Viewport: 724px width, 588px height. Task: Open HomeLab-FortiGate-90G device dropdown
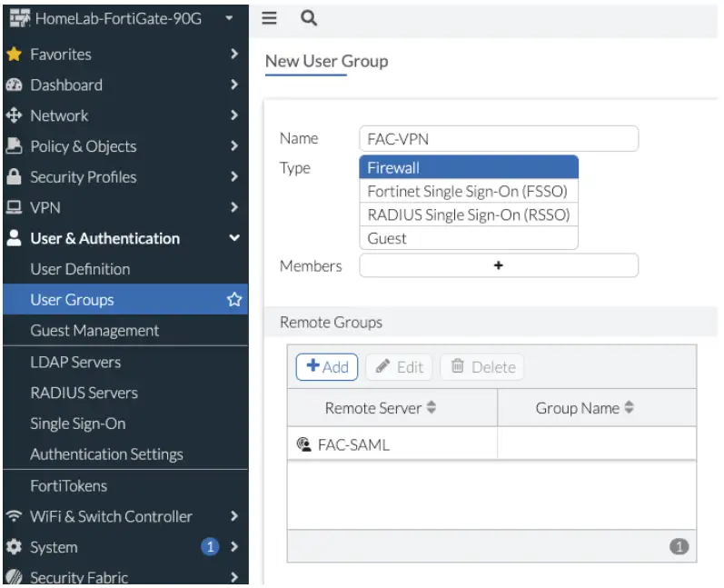[229, 18]
